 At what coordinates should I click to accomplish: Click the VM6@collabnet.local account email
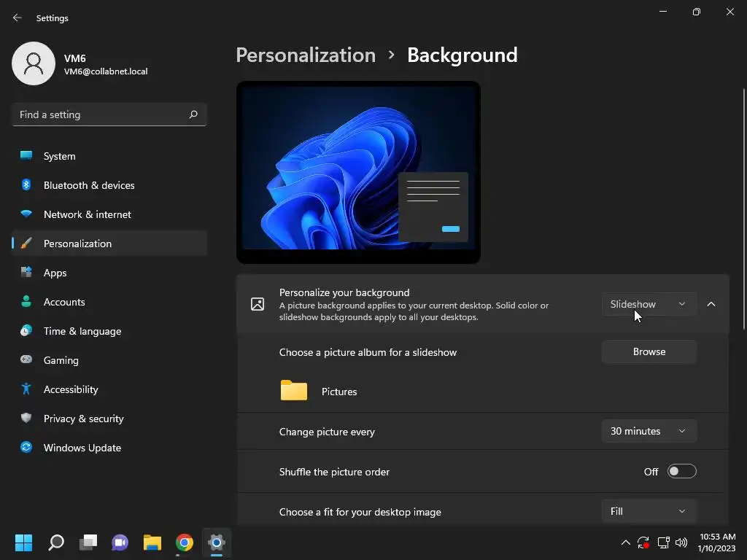[x=106, y=71]
